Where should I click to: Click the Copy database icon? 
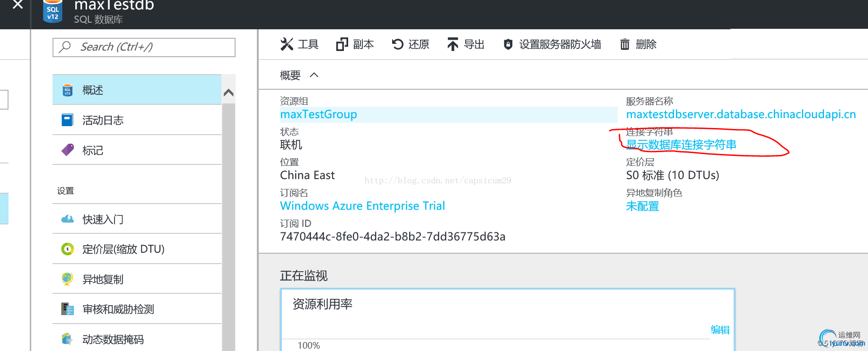point(342,44)
